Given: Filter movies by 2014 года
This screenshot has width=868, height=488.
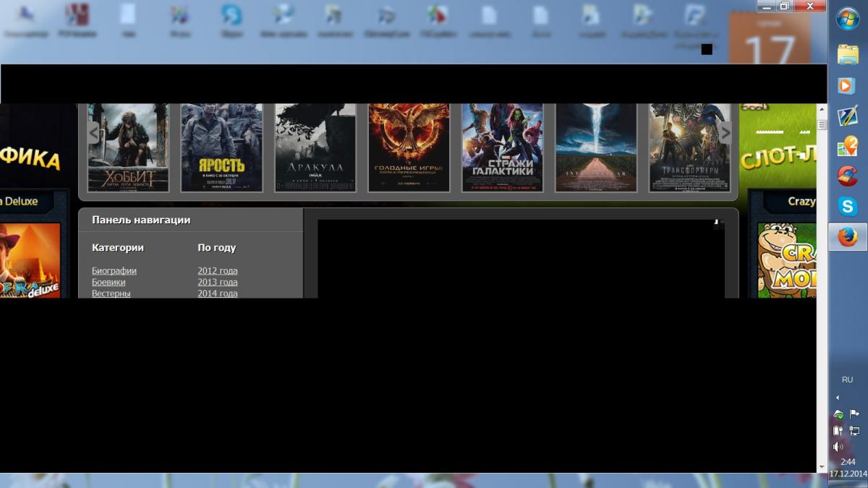Looking at the screenshot, I should point(218,294).
